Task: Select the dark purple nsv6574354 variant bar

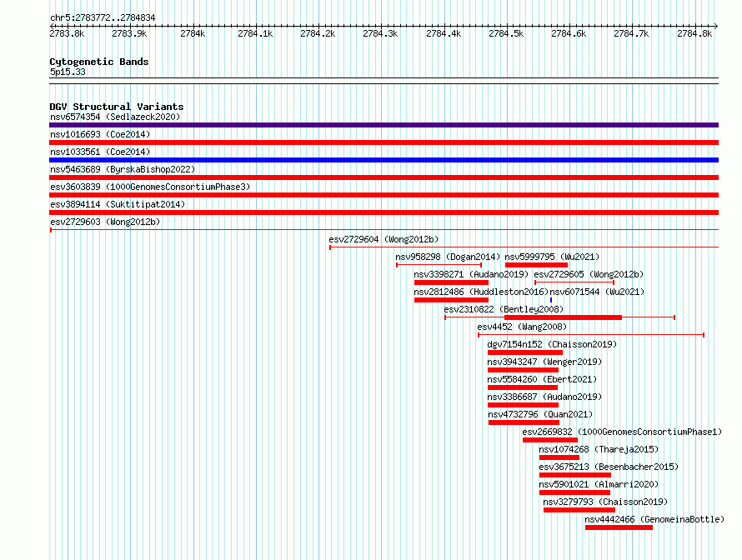Action: point(384,125)
